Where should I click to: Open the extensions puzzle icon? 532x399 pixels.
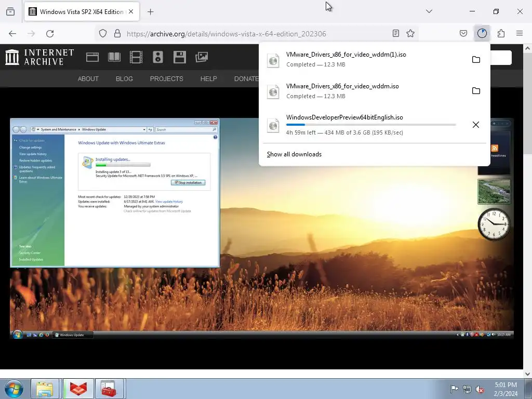pyautogui.click(x=501, y=33)
